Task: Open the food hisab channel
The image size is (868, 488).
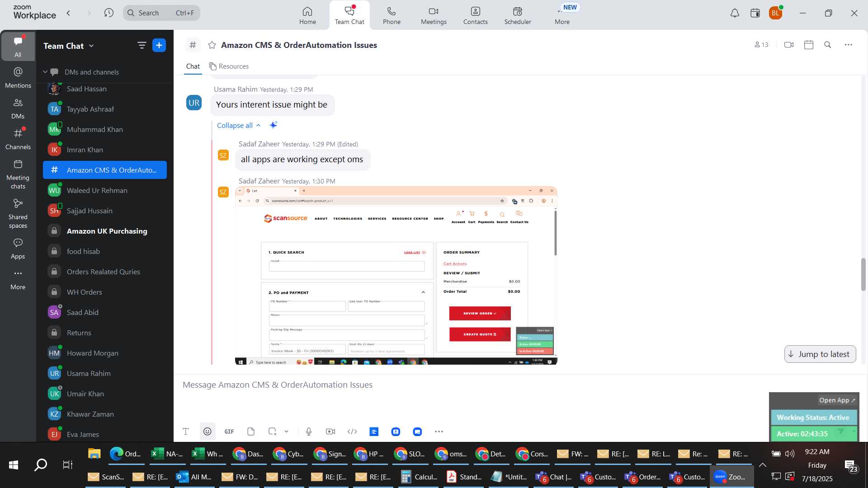Action: pos(105,251)
